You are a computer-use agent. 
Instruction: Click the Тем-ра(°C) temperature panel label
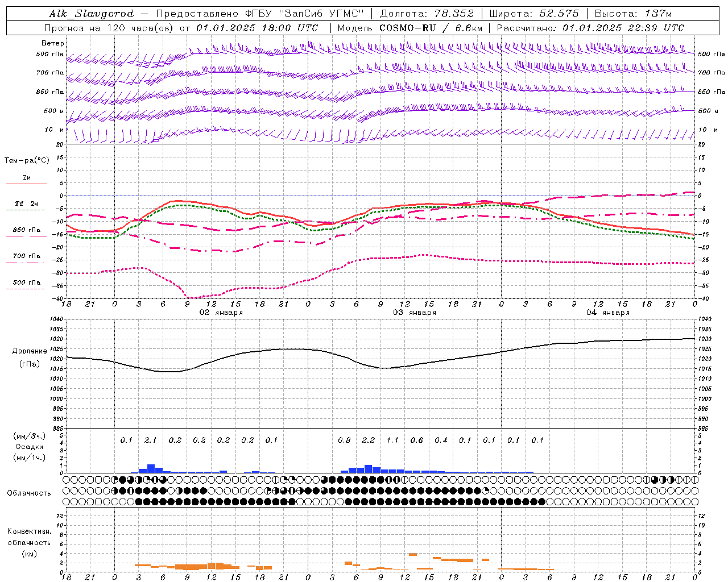tap(27, 161)
